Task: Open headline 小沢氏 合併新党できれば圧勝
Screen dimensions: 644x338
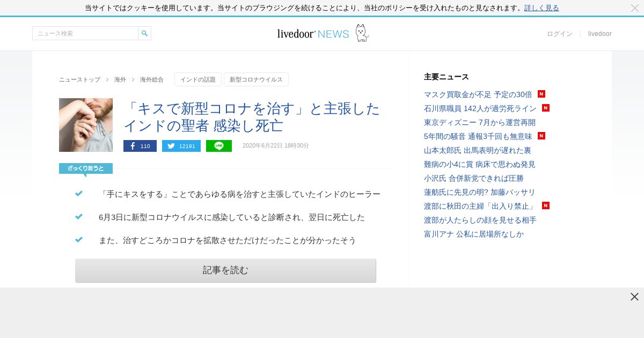Action: pos(474,178)
